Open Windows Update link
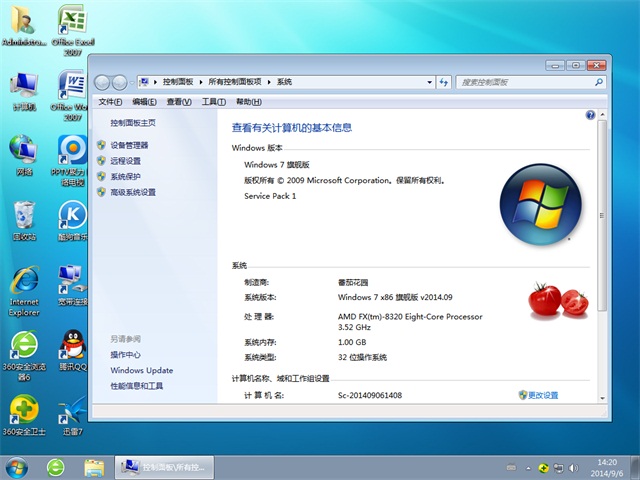The width and height of the screenshot is (640, 480). coord(142,370)
